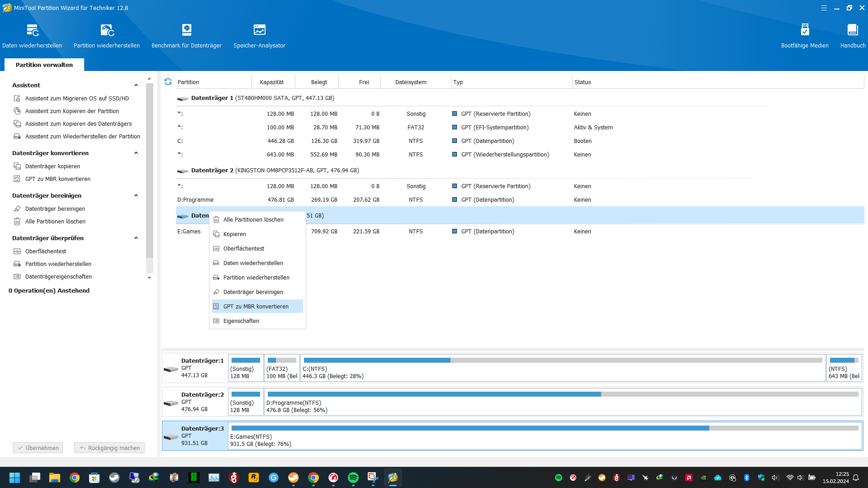Click Datenträger bereinigen in sidebar
Viewport: 868px width, 488px height.
[x=55, y=209]
